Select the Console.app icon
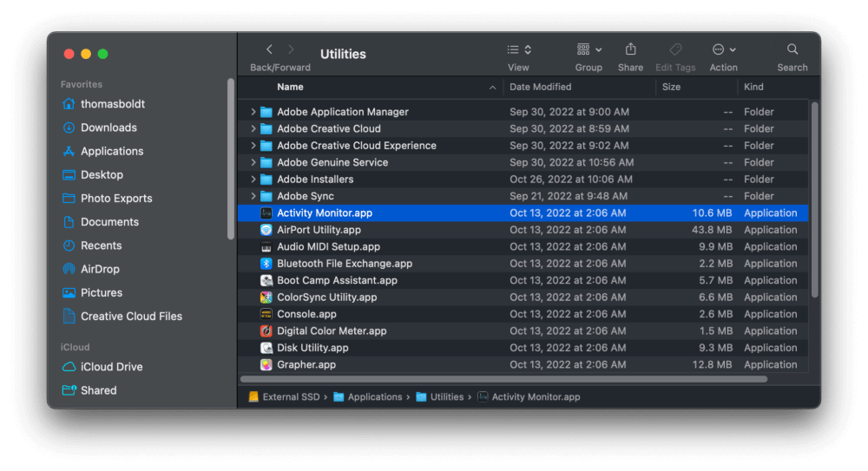The width and height of the screenshot is (868, 471). pos(266,314)
